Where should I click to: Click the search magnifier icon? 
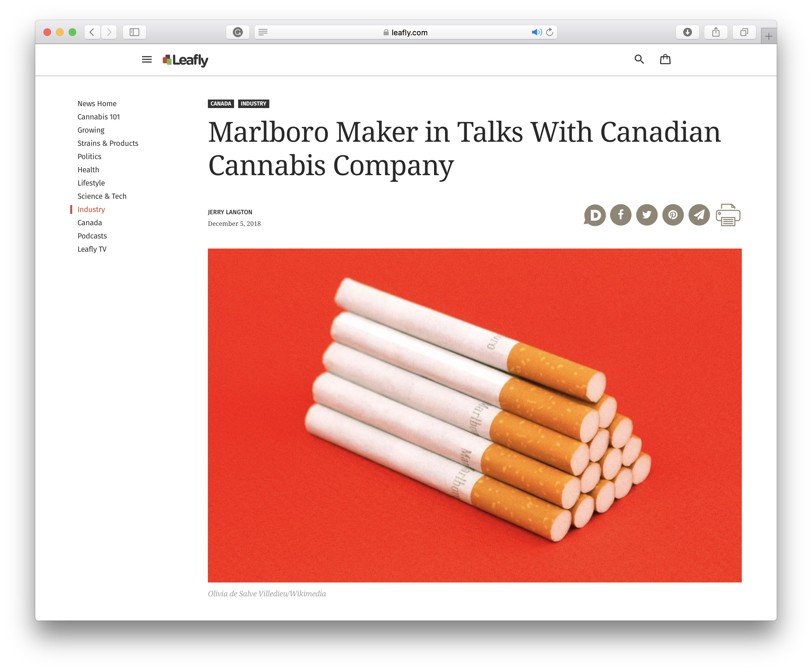point(639,59)
